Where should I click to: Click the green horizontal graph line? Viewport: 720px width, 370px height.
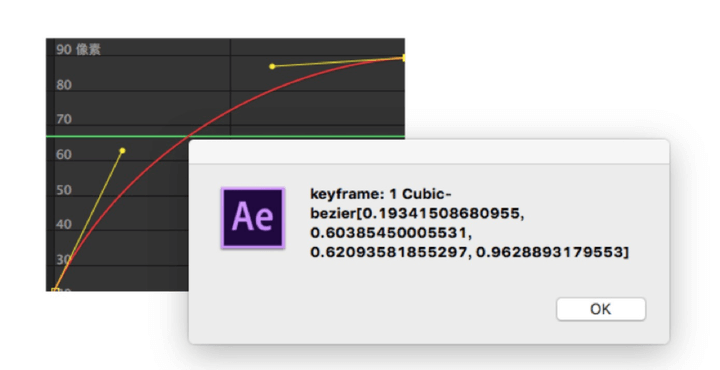pyautogui.click(x=115, y=136)
